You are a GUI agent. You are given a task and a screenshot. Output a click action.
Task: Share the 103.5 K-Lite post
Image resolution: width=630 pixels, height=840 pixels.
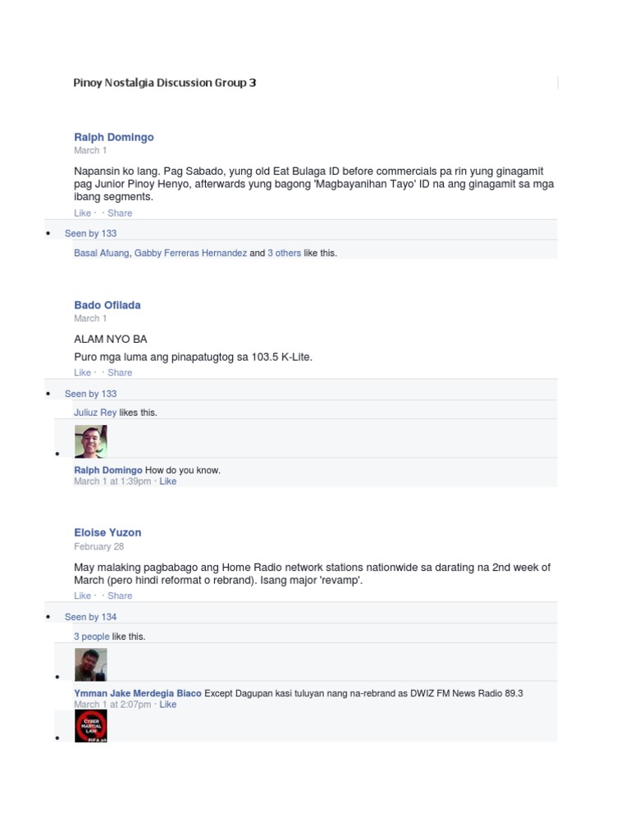120,373
